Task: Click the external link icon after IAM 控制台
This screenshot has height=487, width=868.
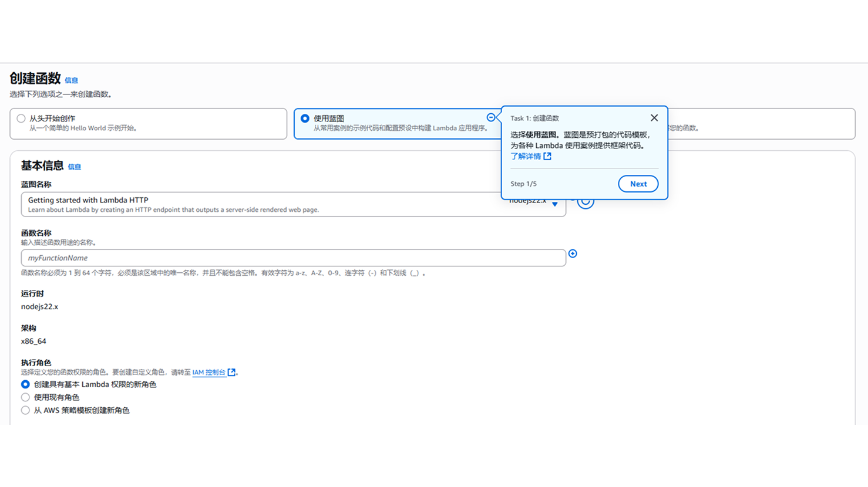Action: tap(231, 372)
